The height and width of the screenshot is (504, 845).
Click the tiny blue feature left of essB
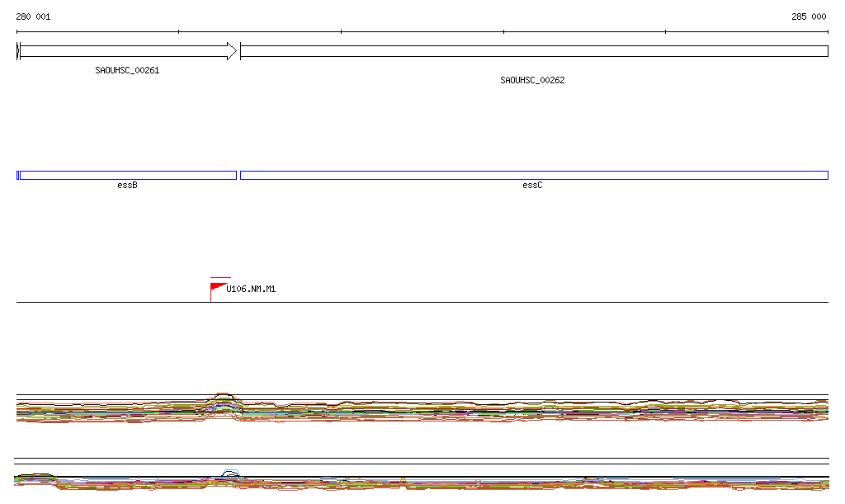coord(17,175)
